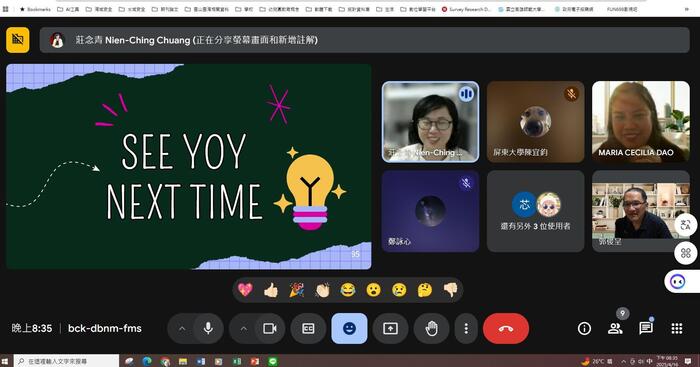Image resolution: width=700 pixels, height=367 pixels.
Task: Send the heart reaction
Action: [x=245, y=290]
